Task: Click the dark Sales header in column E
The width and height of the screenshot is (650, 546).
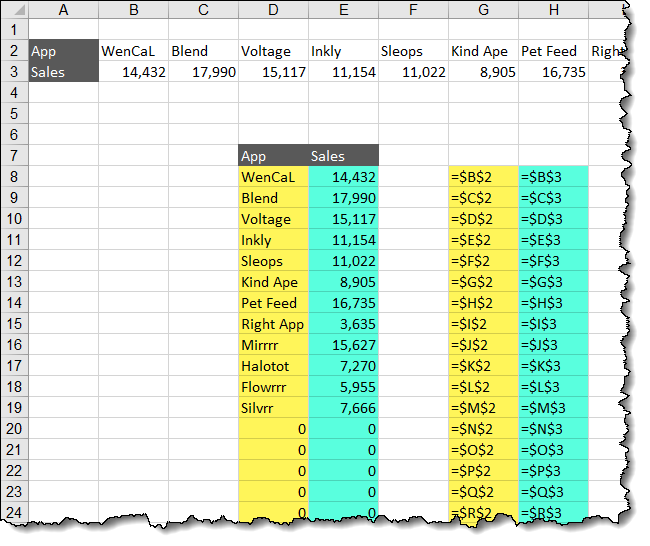Action: (343, 156)
